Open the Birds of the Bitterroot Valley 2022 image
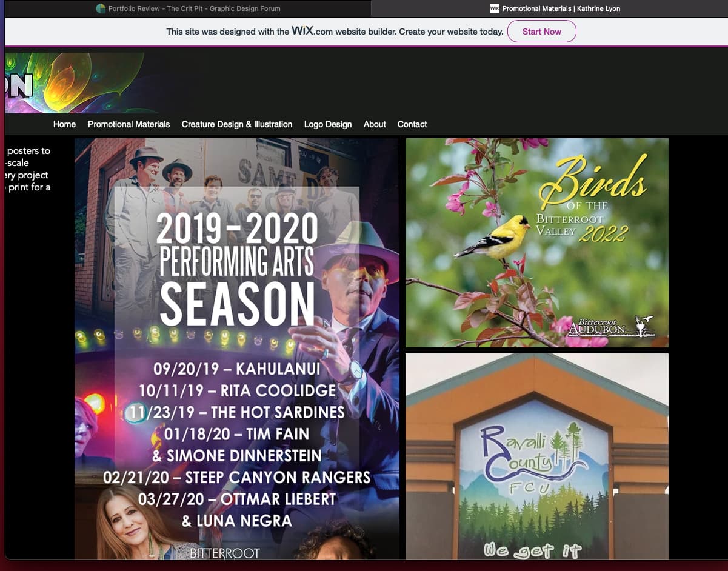 pos(537,242)
